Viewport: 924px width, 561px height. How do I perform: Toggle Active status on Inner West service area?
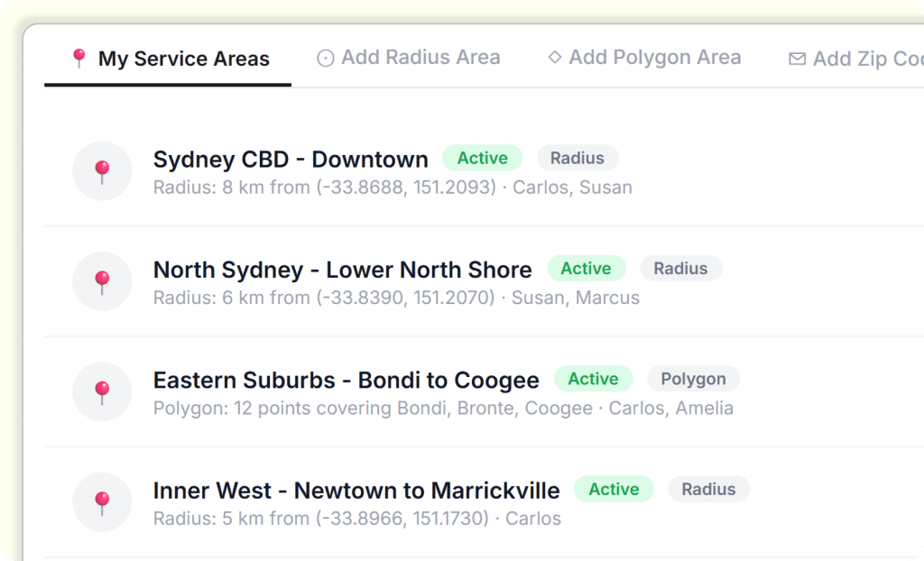pyautogui.click(x=614, y=489)
